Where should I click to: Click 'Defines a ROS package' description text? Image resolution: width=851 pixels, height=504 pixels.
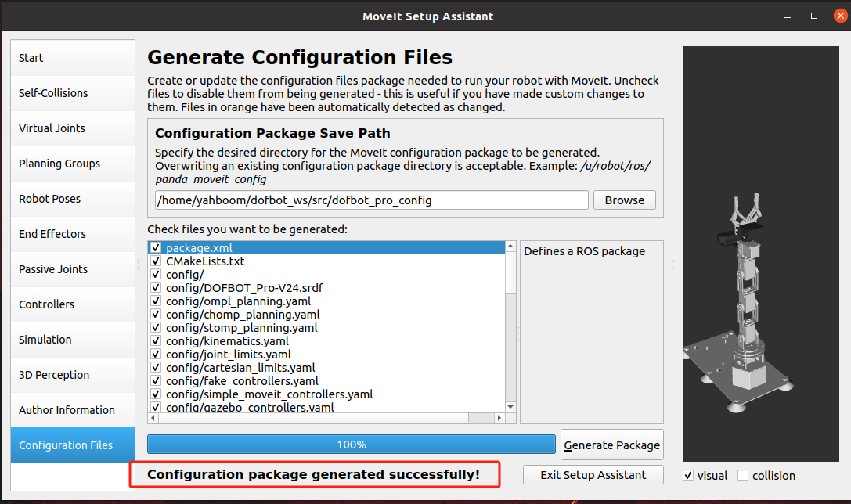[584, 251]
